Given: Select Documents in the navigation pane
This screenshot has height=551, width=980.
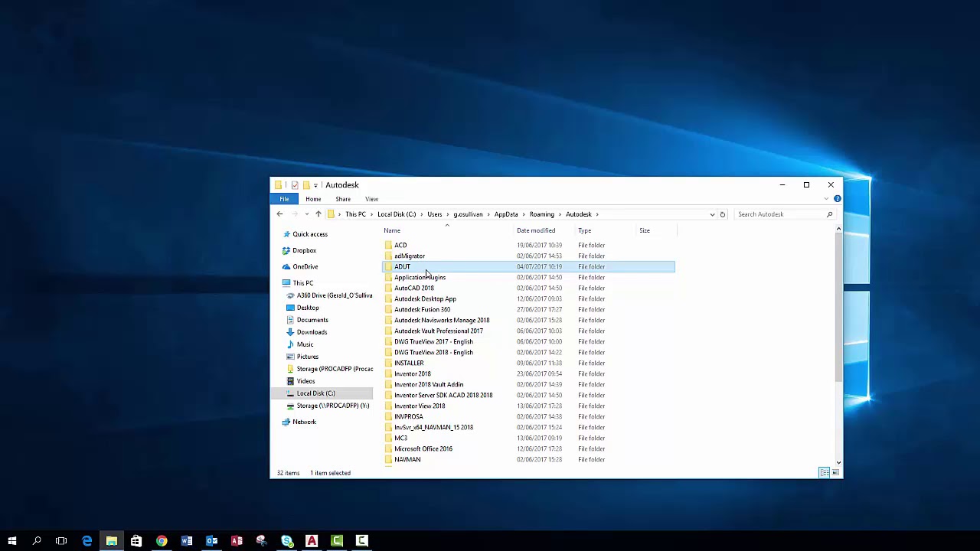Looking at the screenshot, I should tap(312, 320).
